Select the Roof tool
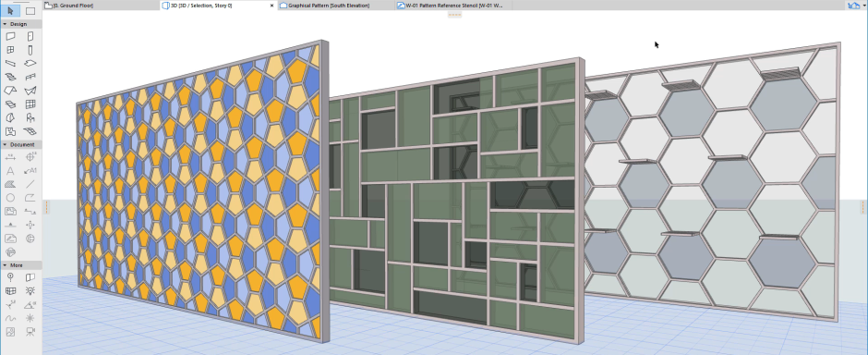The width and height of the screenshot is (868, 355). pos(10,91)
